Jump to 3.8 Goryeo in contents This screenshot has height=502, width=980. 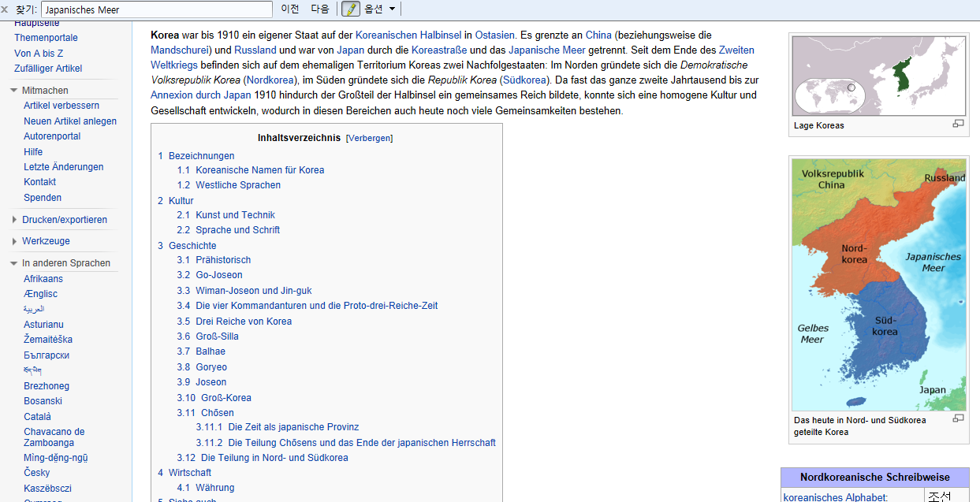pyautogui.click(x=202, y=367)
